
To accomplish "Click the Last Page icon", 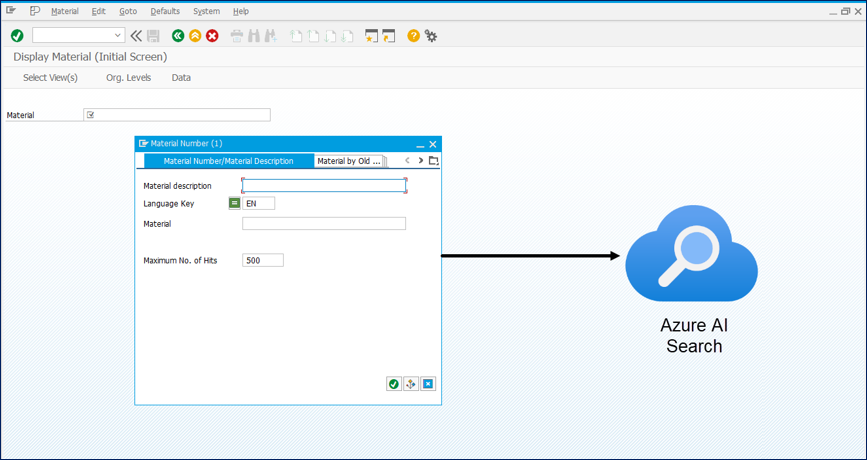I will point(347,36).
